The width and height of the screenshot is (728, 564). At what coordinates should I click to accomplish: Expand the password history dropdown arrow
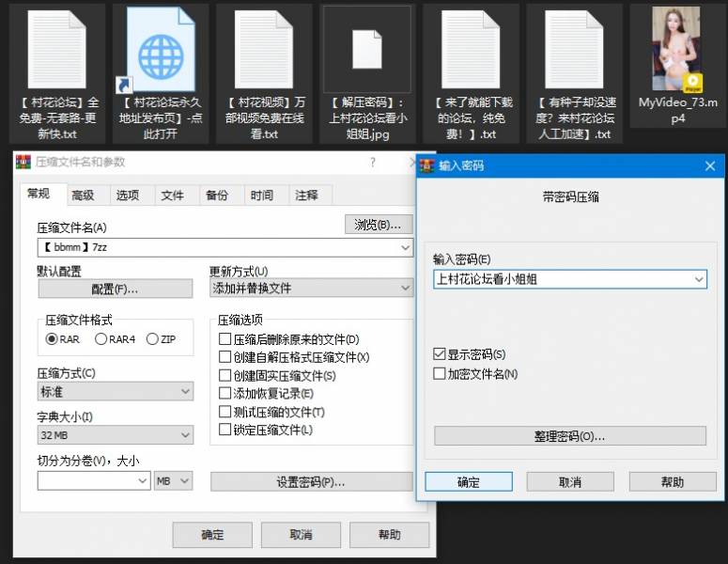pos(699,279)
